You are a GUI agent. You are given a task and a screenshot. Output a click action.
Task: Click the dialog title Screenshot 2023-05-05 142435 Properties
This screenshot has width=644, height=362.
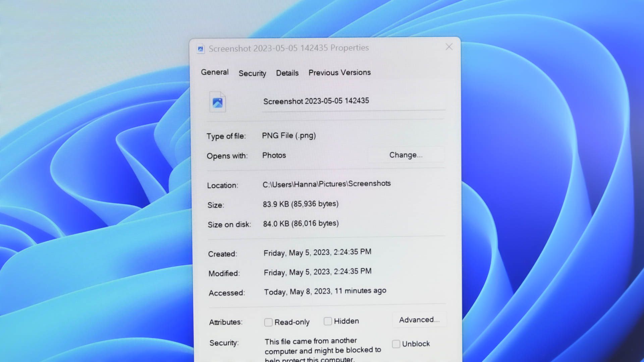click(288, 48)
